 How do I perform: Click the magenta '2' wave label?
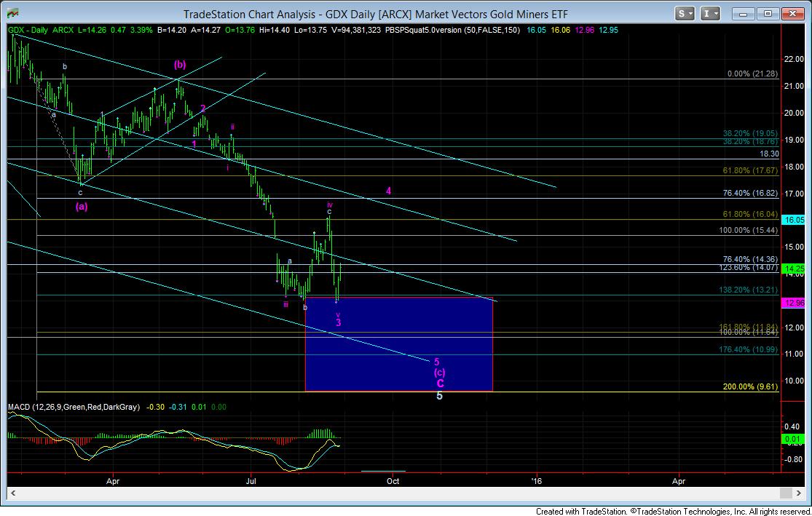[203, 108]
